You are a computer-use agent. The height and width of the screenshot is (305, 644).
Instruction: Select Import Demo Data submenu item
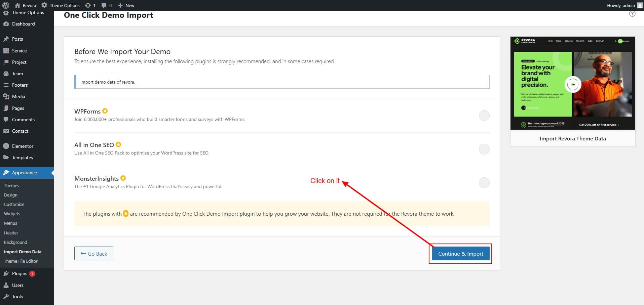pos(23,252)
